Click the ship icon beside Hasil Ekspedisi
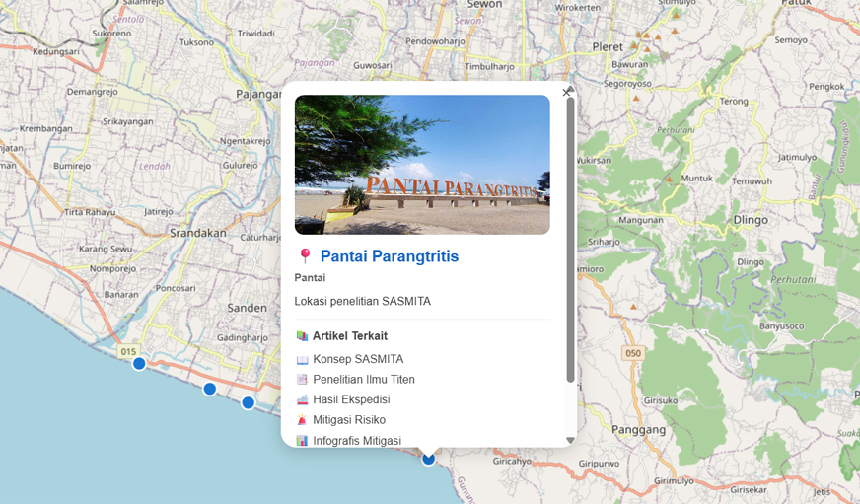860x504 pixels. pyautogui.click(x=302, y=399)
